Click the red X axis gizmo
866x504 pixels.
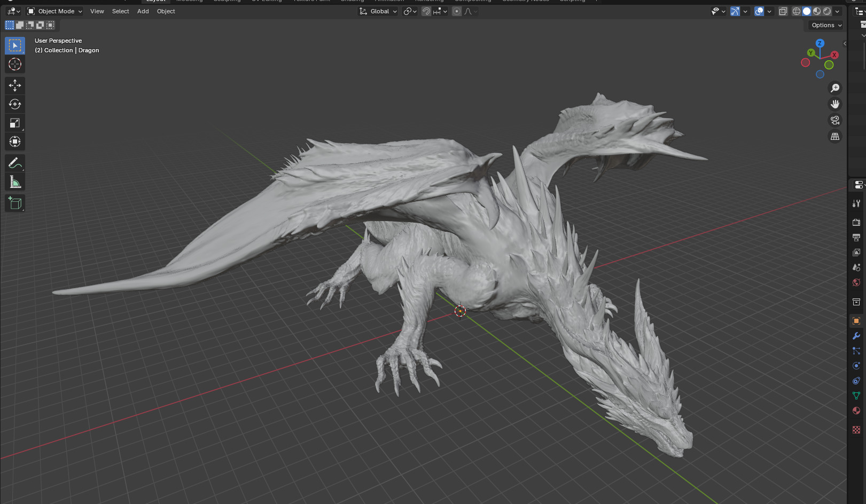coord(834,55)
